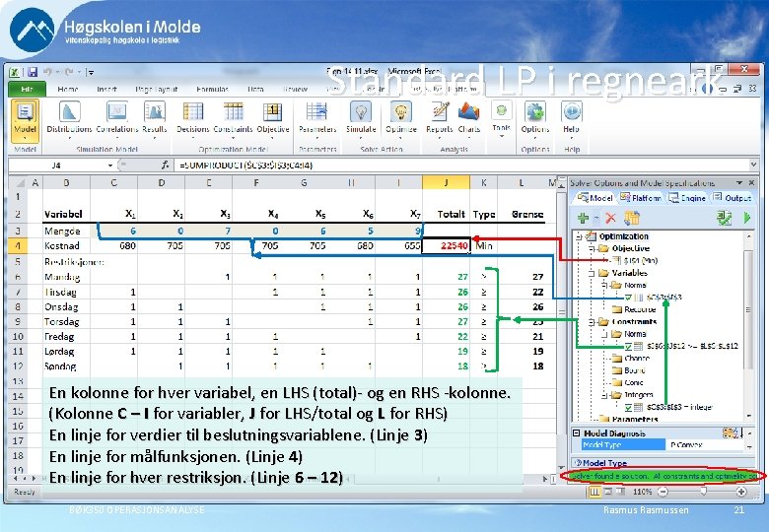Open the Correlations tool

click(x=117, y=118)
